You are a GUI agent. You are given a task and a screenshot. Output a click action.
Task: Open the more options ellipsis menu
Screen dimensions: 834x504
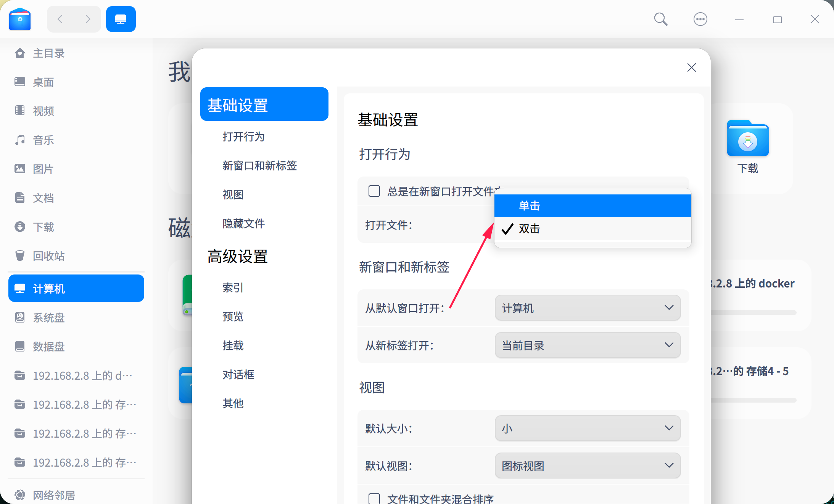click(x=700, y=19)
